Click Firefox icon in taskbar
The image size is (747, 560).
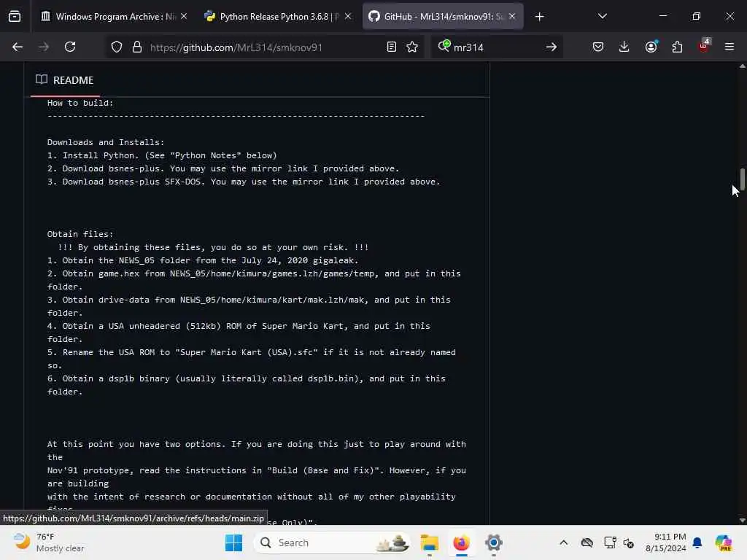click(x=461, y=542)
